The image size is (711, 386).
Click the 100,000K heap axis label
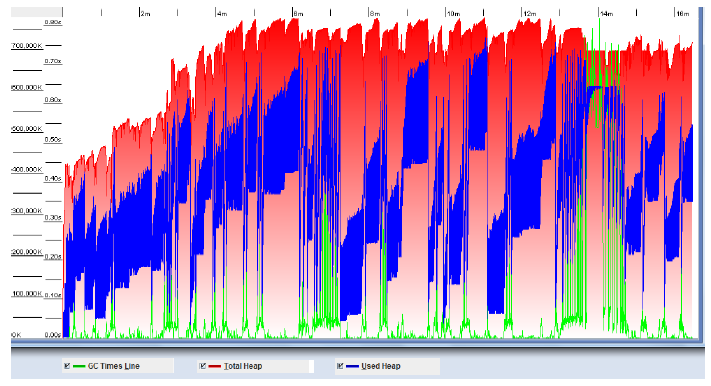27,294
